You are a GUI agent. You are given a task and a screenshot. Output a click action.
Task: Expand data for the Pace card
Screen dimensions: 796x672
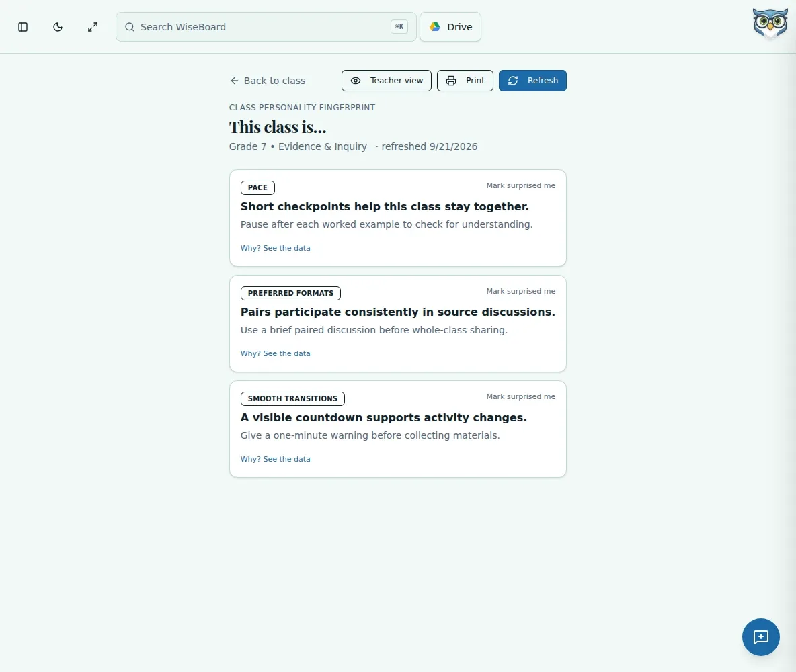coord(275,248)
